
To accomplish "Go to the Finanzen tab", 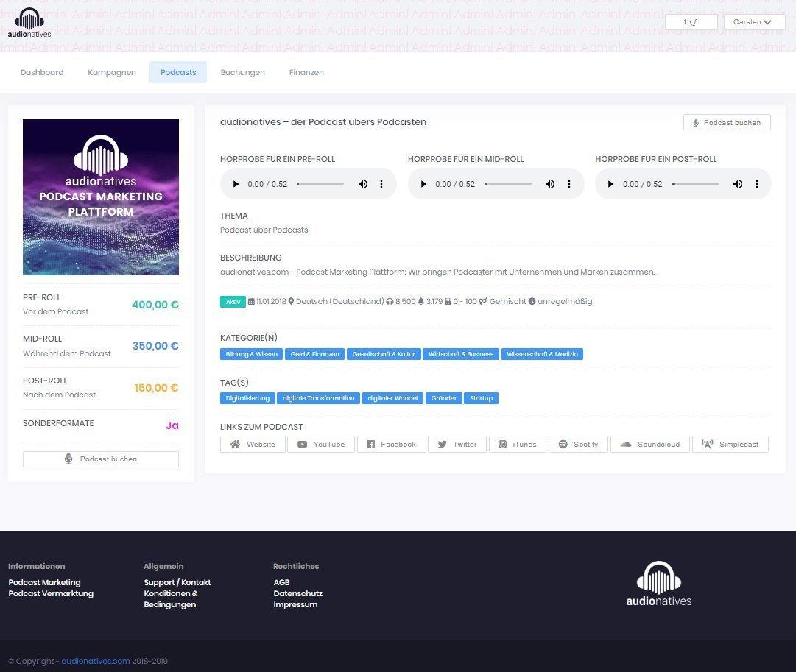I will click(x=306, y=72).
